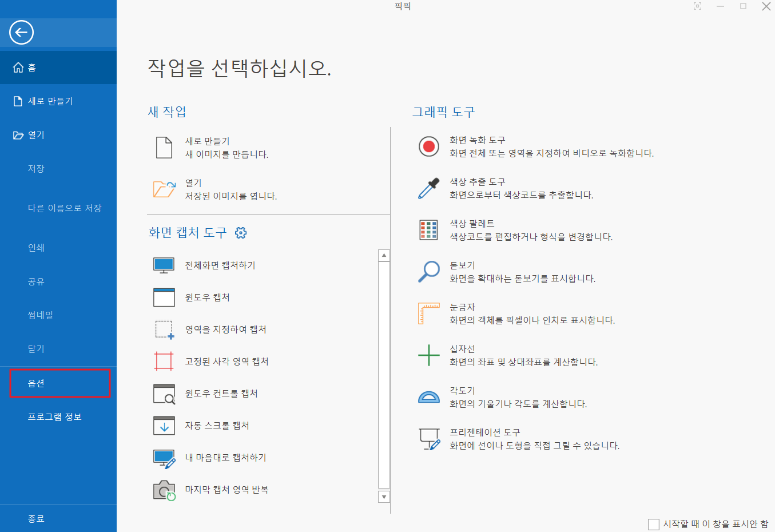Enable 시작할 때 이 창을 표시안 함 checkbox
775x532 pixels.
654,525
